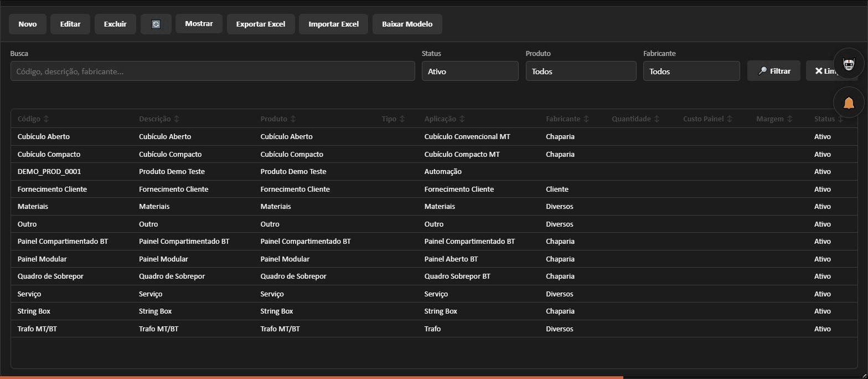Viewport: 868px width, 379px height.
Task: Export the list with Exportar Excel
Action: (261, 24)
